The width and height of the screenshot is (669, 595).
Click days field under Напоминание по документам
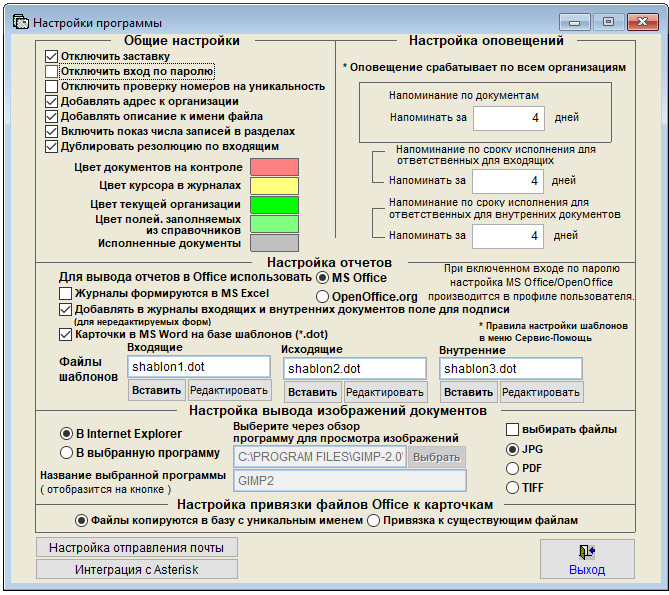tap(509, 118)
